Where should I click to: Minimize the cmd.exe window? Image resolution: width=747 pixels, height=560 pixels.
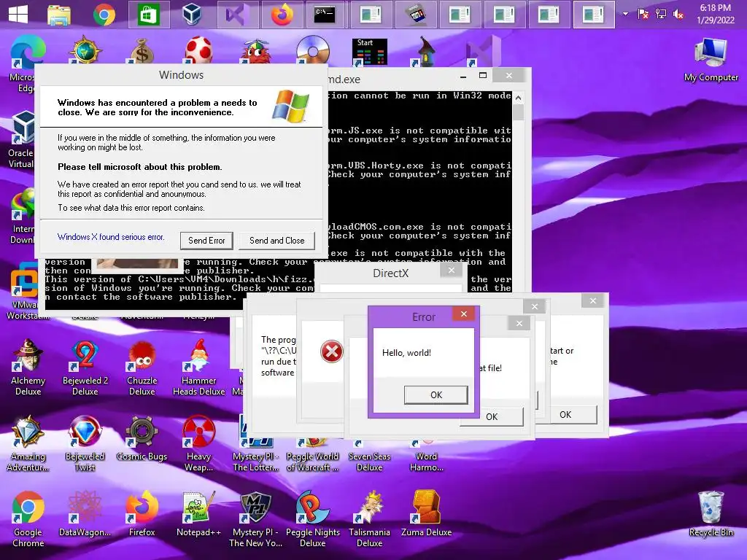click(x=463, y=75)
